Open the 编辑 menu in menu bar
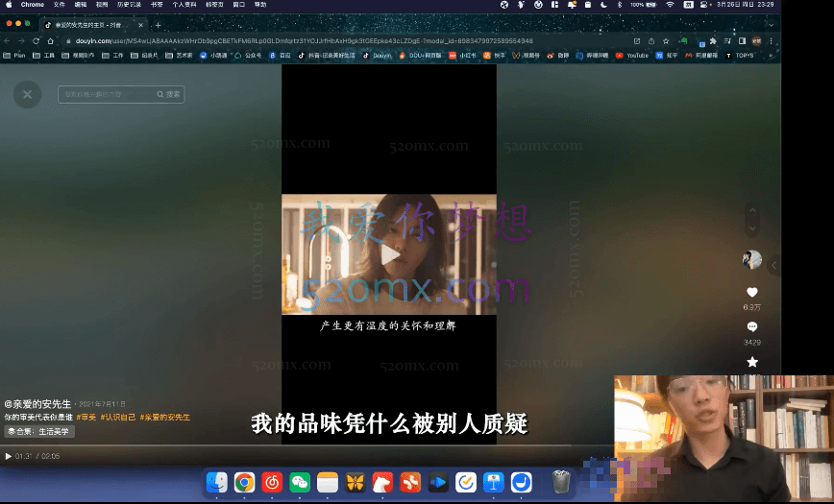This screenshot has width=834, height=504. click(81, 4)
